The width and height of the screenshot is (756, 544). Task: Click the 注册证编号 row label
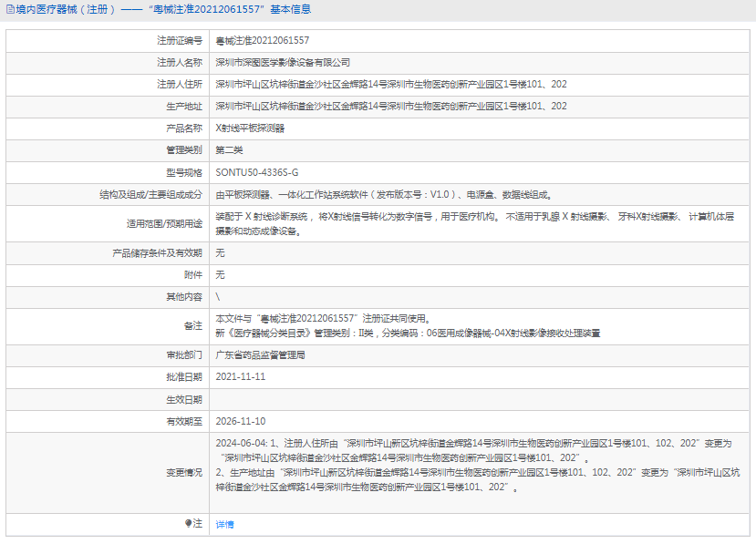[x=180, y=41]
